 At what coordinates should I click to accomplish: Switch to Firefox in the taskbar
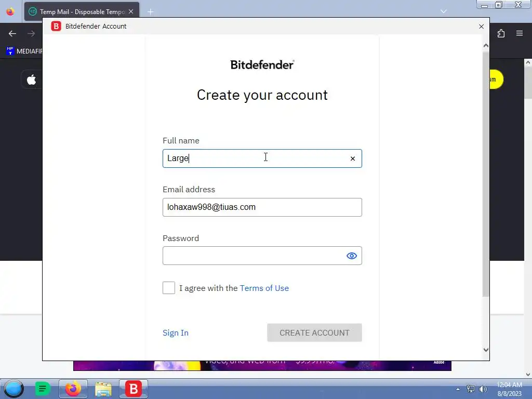[73, 389]
